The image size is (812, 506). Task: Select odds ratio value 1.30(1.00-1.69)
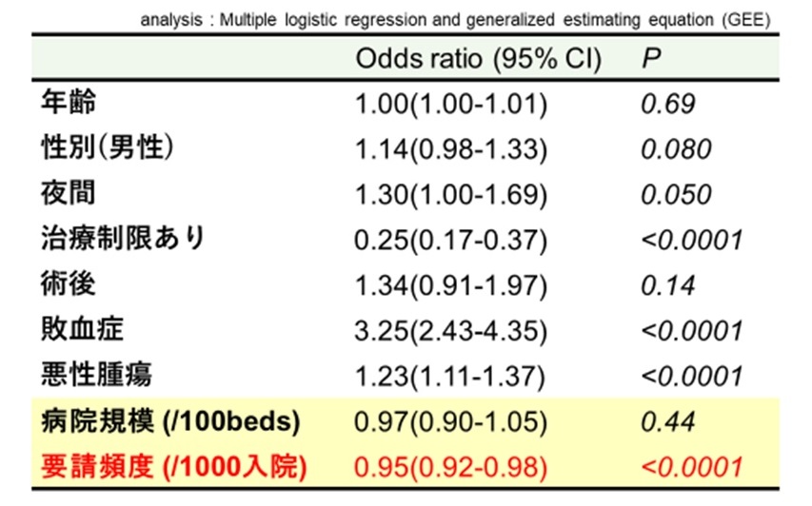tap(450, 194)
